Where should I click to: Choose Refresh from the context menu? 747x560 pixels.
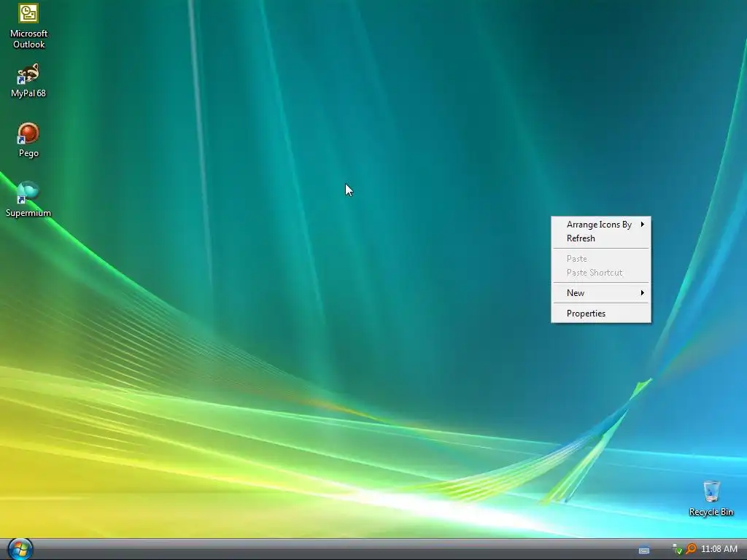coord(601,238)
